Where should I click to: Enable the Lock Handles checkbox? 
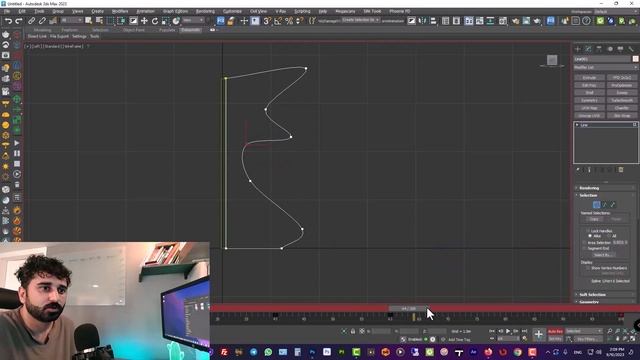[x=588, y=231]
